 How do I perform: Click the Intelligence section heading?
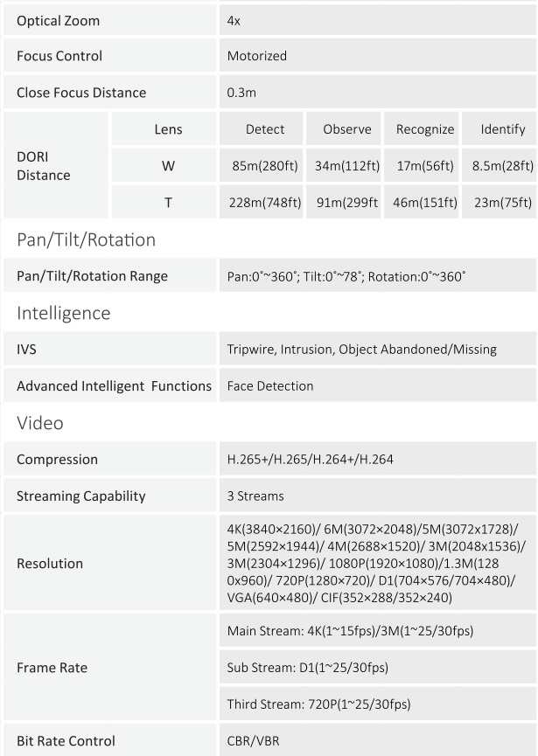pyautogui.click(x=64, y=313)
